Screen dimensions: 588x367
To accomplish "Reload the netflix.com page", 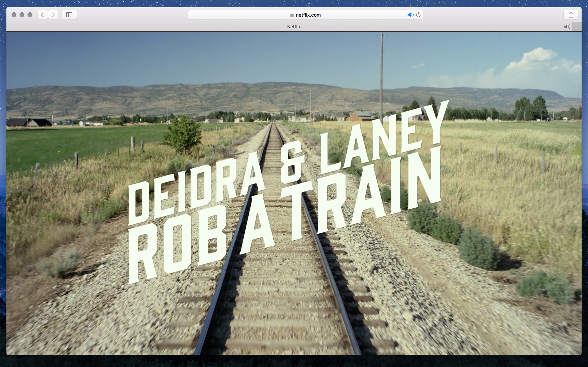I will 418,15.
